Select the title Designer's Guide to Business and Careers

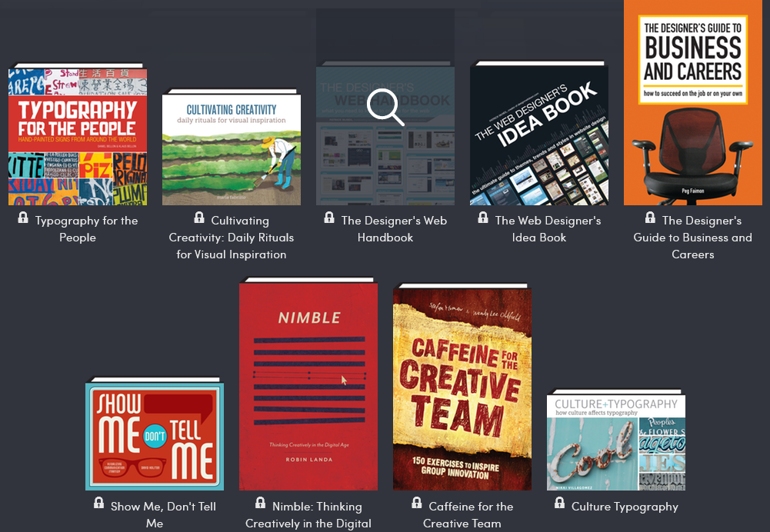[x=693, y=238]
